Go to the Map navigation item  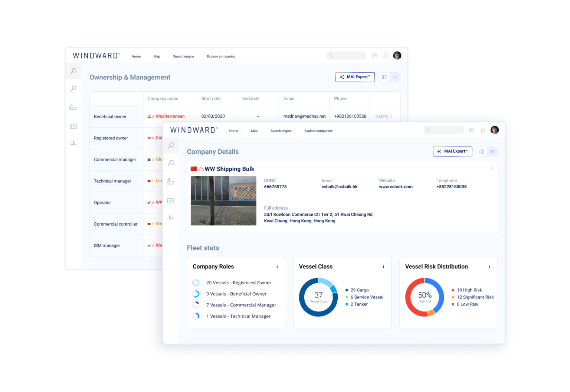[254, 131]
